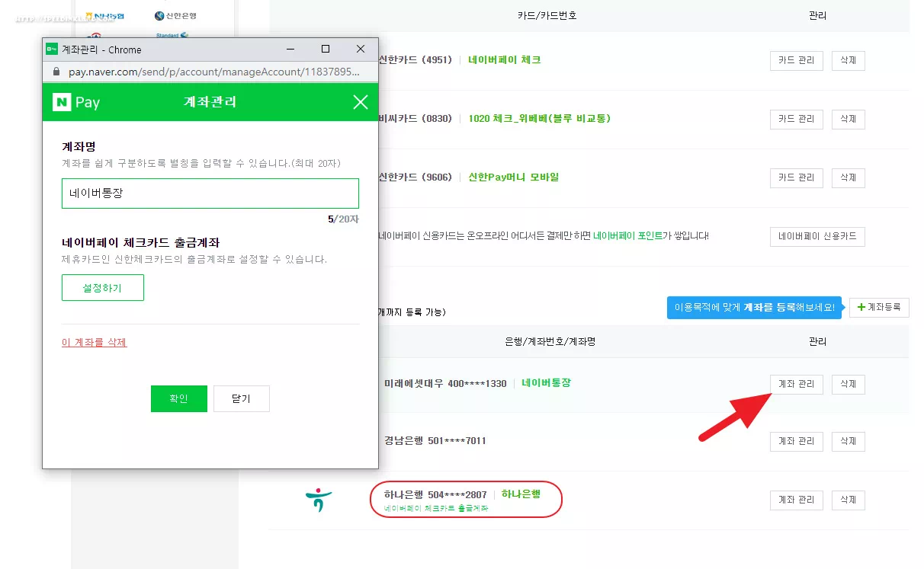Click the Naver Pay favicon in the popup title bar

pyautogui.click(x=52, y=50)
